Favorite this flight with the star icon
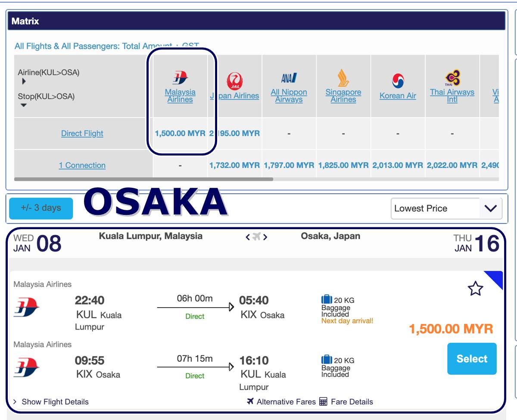Viewport: 517px width, 420px height. point(476,289)
